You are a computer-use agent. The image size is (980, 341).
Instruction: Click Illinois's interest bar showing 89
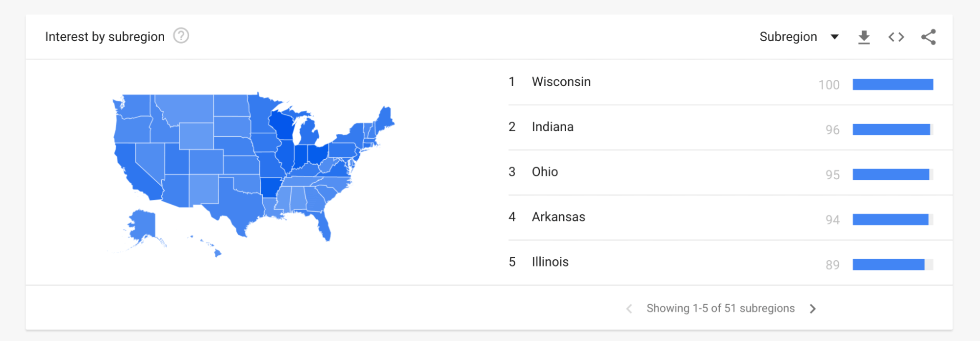pyautogui.click(x=888, y=265)
